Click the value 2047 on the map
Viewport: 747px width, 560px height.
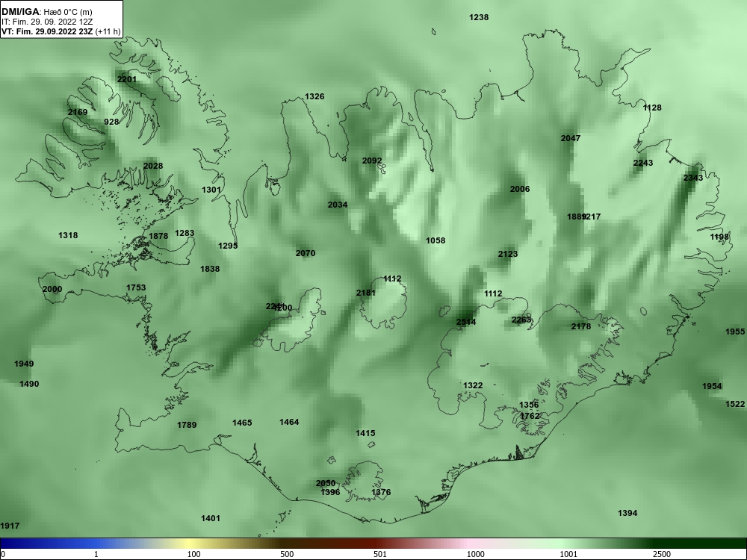pyautogui.click(x=571, y=138)
